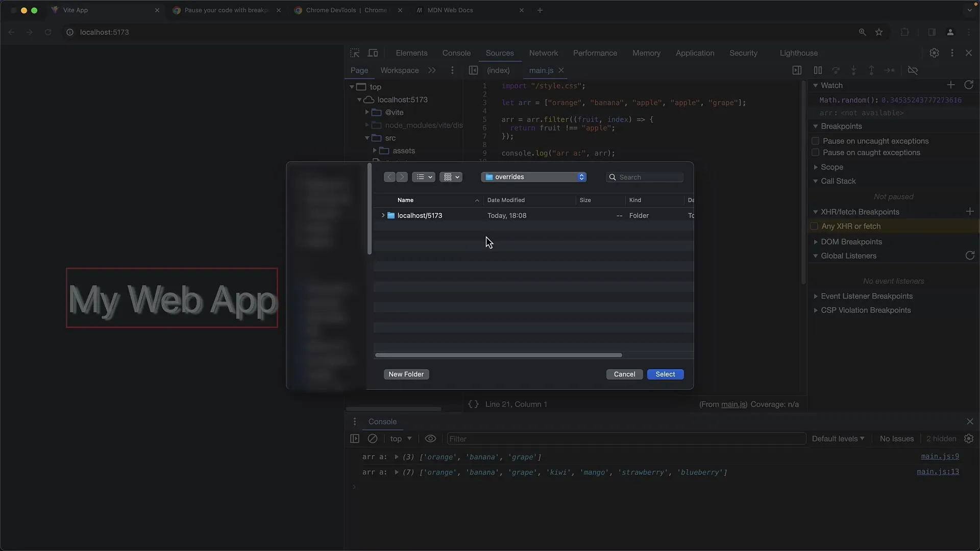Toggle the live expression eye icon
The image size is (980, 551).
pyautogui.click(x=430, y=439)
